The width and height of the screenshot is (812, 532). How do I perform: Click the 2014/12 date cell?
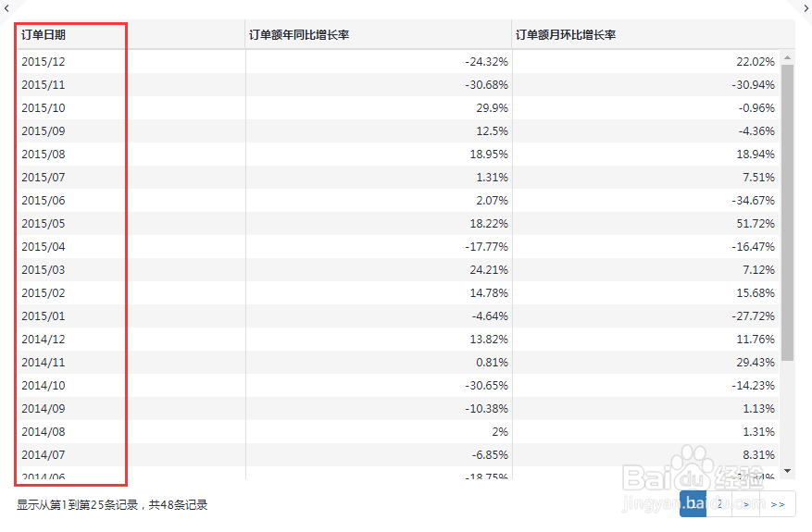pyautogui.click(x=44, y=340)
